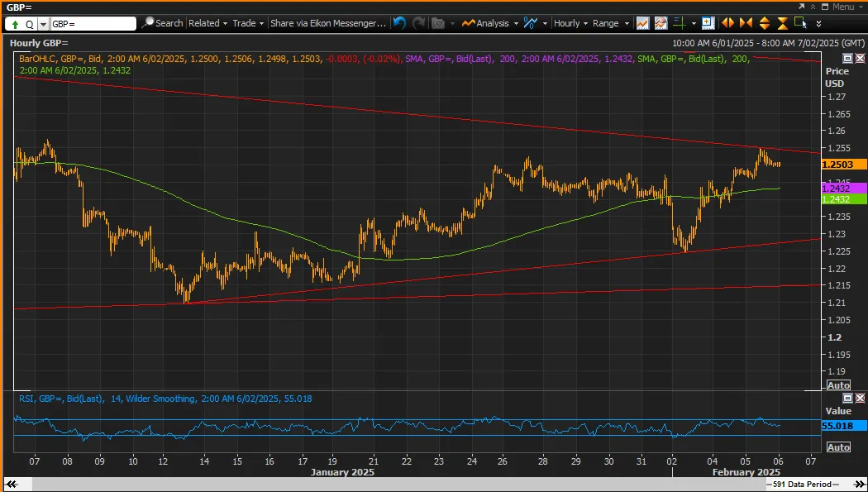Click the magenta 1.2432 SMA value tag

pyautogui.click(x=844, y=189)
